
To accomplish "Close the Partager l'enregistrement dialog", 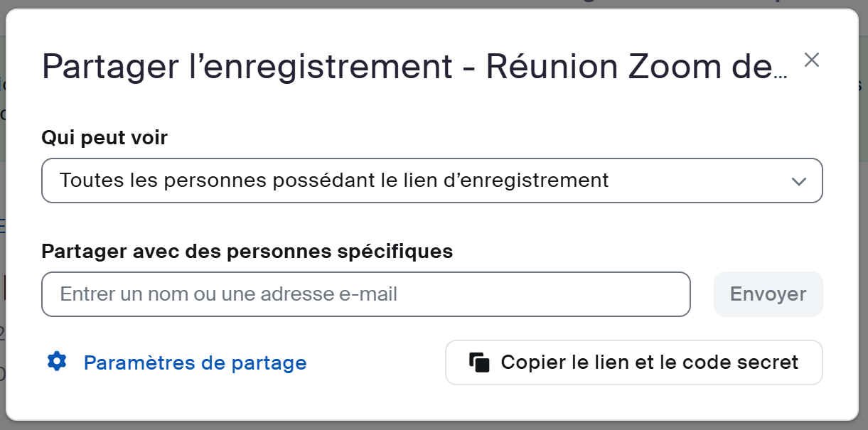I will pos(811,60).
